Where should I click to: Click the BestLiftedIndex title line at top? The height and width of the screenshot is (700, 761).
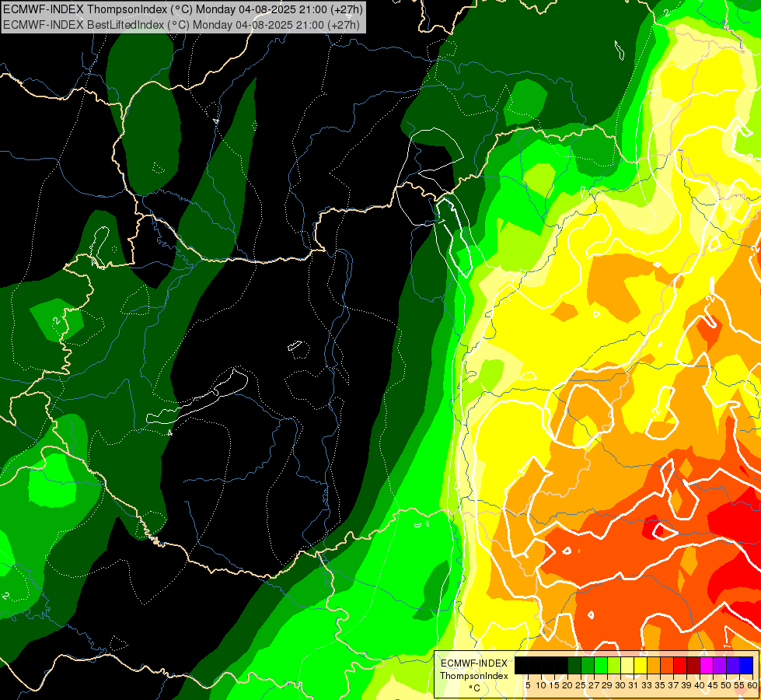coord(182,25)
